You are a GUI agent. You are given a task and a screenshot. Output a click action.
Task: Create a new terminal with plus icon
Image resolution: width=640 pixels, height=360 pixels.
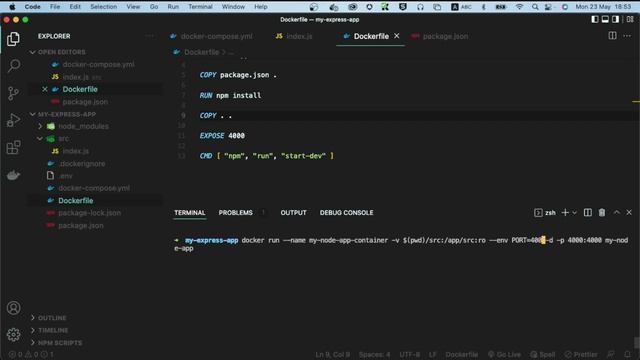(565, 212)
